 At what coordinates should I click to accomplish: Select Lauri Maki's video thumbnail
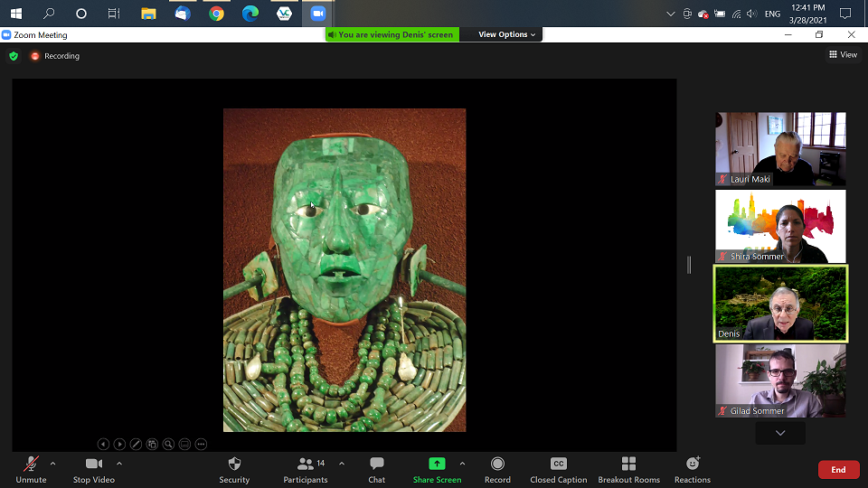coord(780,149)
